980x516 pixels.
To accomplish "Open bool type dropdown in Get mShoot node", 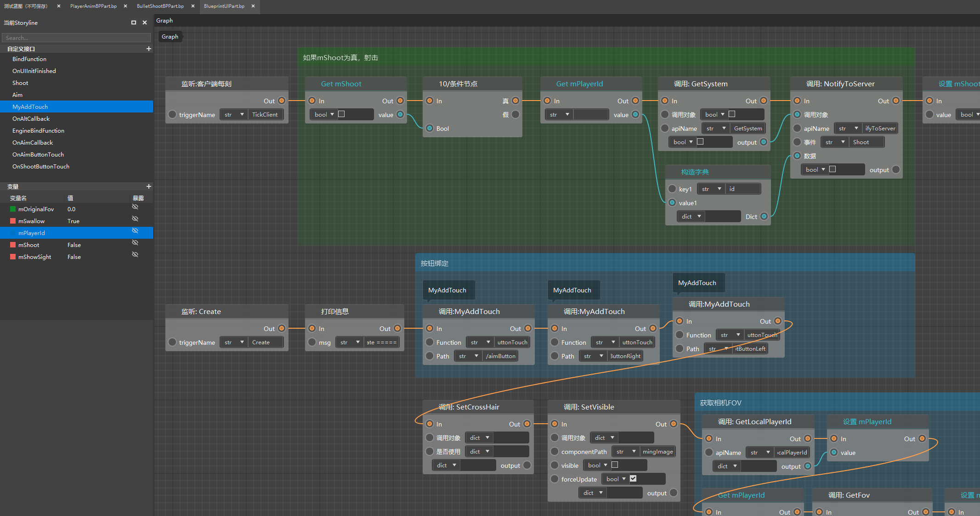I will (324, 115).
